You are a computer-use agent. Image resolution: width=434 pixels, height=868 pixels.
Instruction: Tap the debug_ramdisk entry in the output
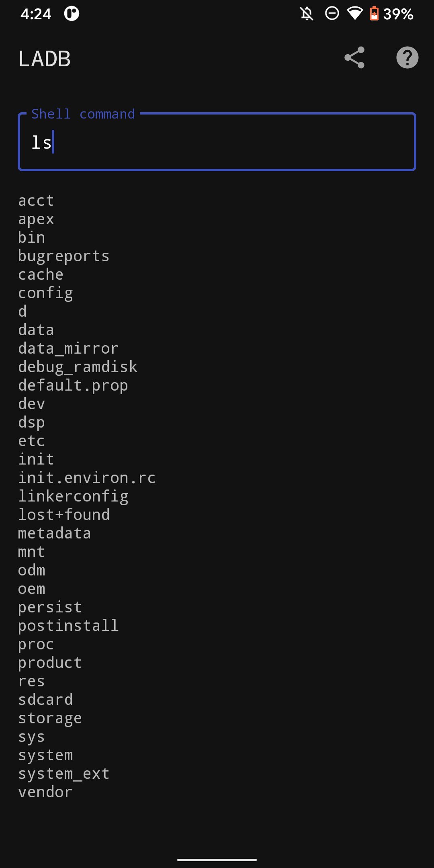click(78, 367)
